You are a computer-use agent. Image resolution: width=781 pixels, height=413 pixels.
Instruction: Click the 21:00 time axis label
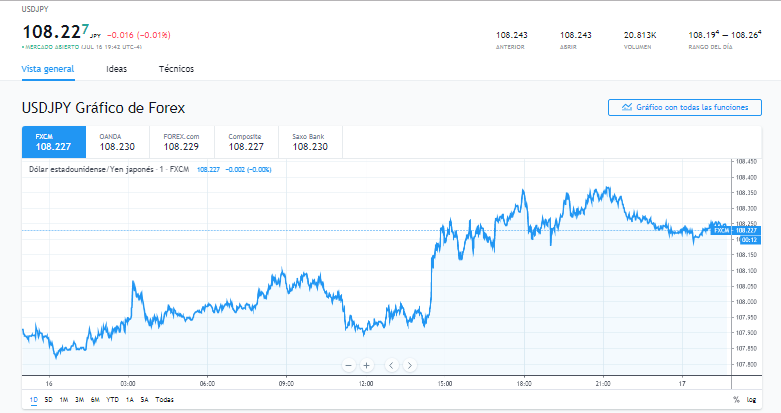click(603, 384)
